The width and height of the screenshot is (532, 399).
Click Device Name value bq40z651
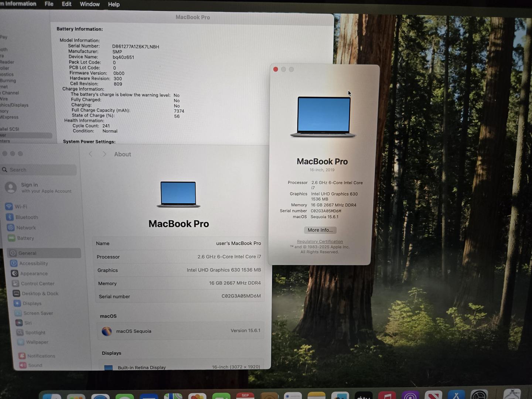pyautogui.click(x=123, y=57)
